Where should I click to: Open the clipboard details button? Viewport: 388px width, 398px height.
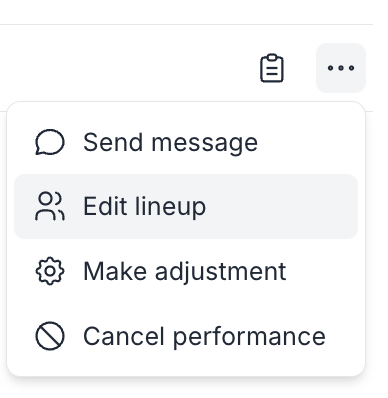click(272, 68)
